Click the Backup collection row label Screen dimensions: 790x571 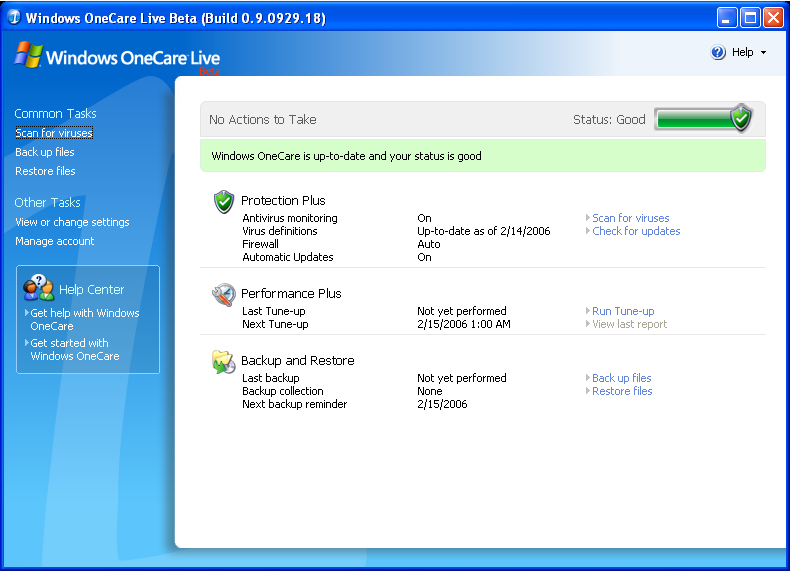pos(283,392)
